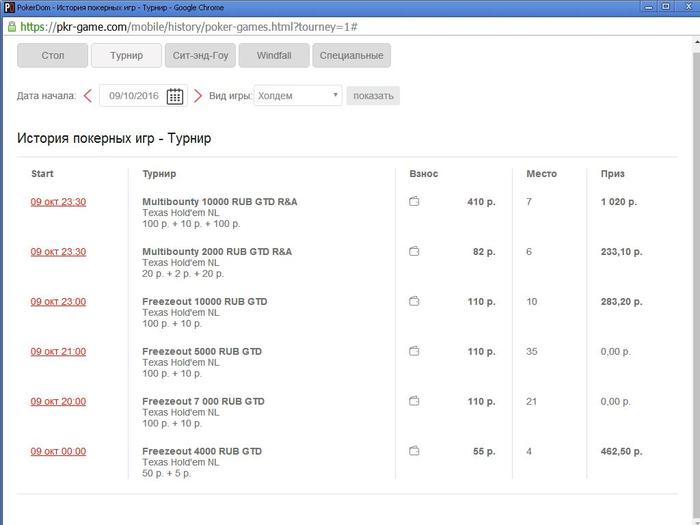This screenshot has height=525, width=700.
Task: Open the calendar date picker icon
Action: tap(175, 96)
